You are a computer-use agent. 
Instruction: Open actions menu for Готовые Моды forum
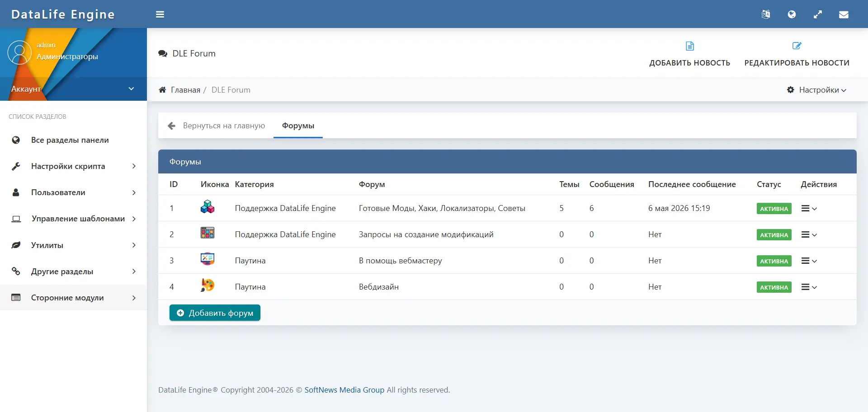point(809,208)
